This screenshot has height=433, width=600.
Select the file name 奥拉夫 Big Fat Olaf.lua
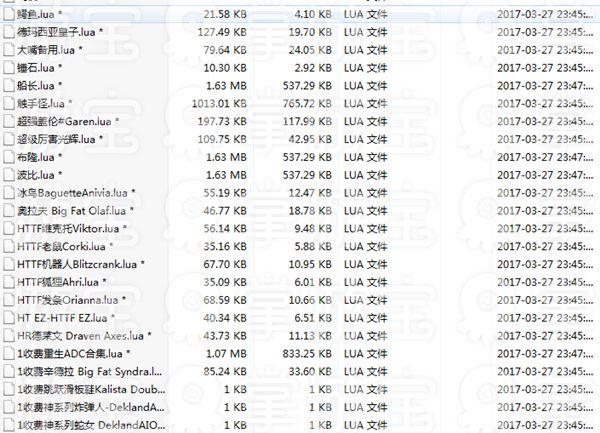(72, 211)
